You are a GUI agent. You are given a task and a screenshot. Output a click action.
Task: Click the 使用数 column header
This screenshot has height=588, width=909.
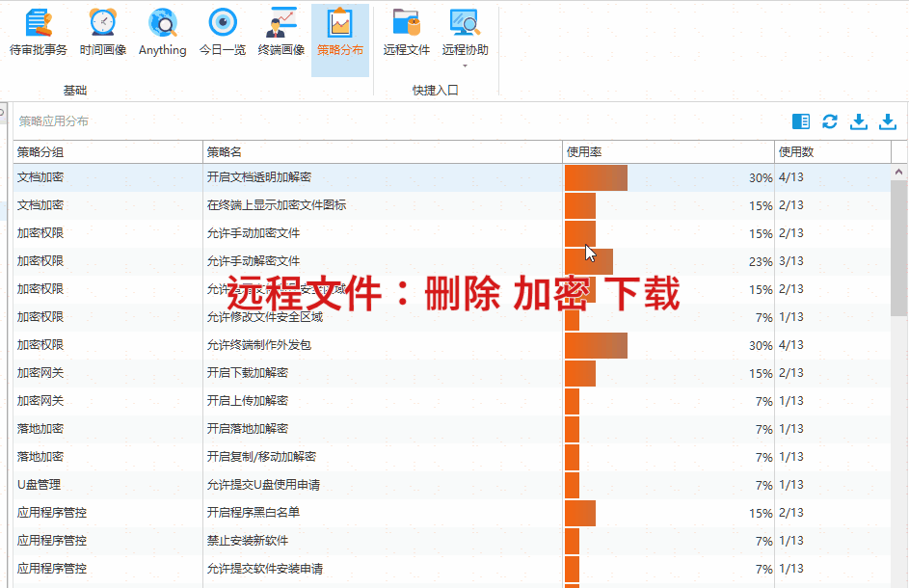832,152
